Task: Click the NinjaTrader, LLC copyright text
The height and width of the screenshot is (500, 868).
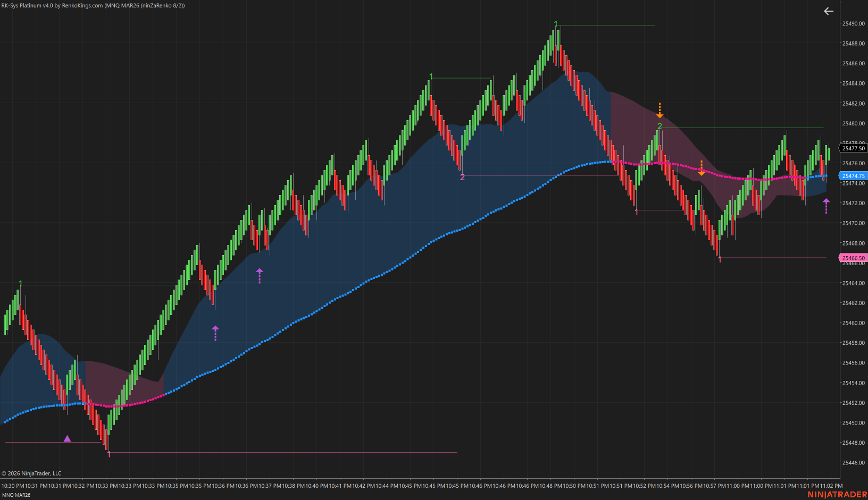Action: [31, 473]
